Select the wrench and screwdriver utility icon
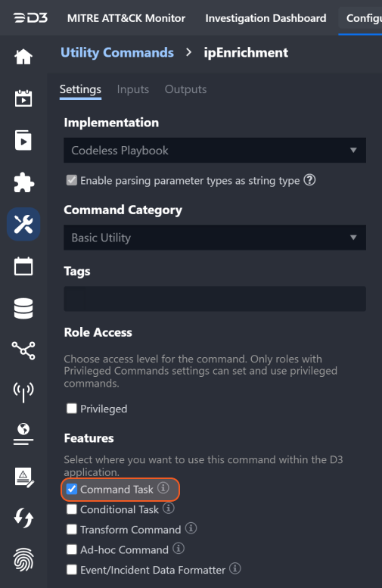 [x=23, y=224]
